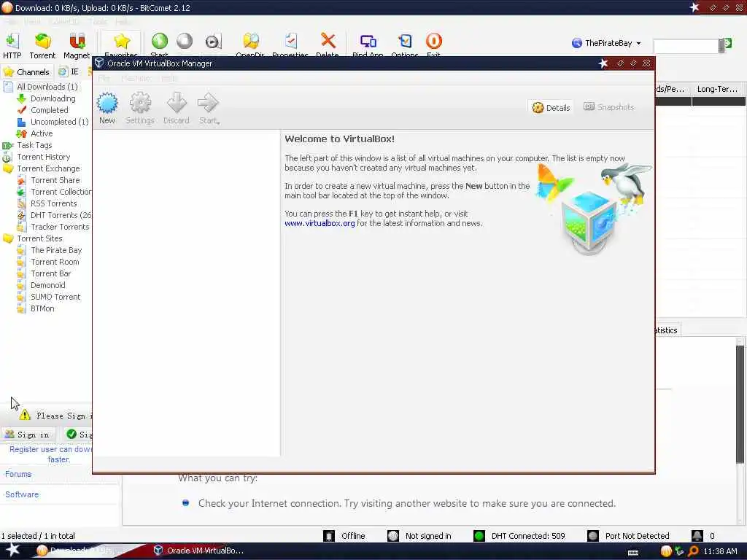Click the BitComet vertical scrollbar on the right
Viewport: 747px width, 560px height.
(740, 404)
